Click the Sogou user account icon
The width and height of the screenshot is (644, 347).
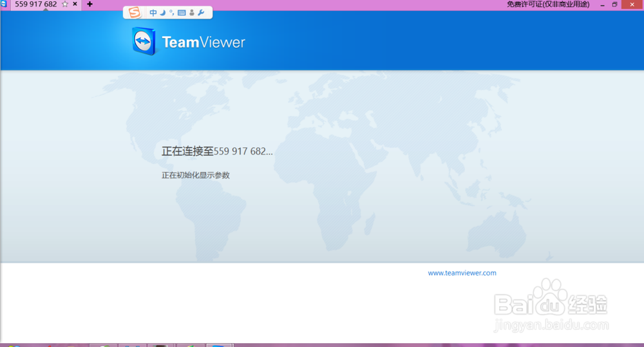tap(191, 13)
